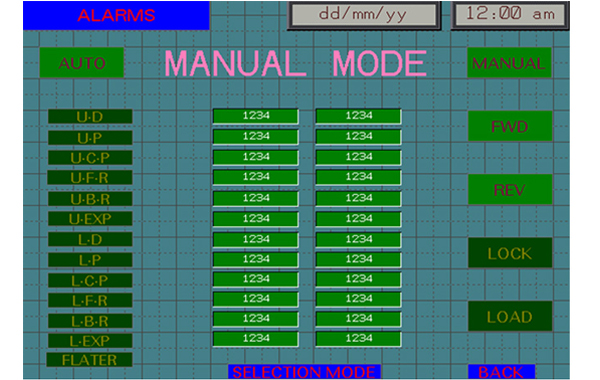Click the LOAD button
This screenshot has height=380, width=600.
coord(510,316)
